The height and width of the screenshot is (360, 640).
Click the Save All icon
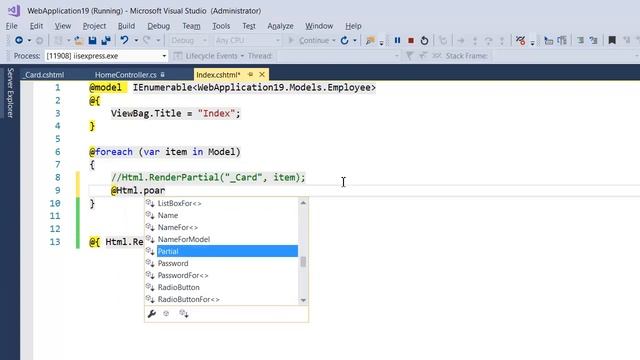coord(106,40)
